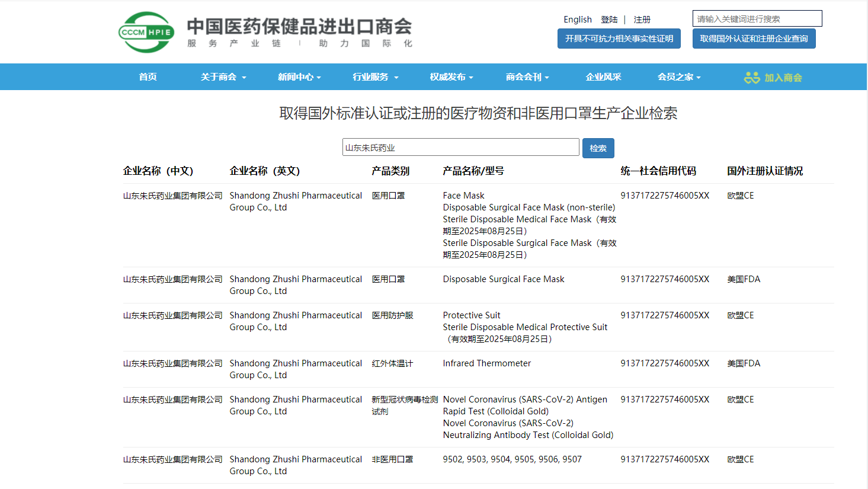Image resolution: width=868 pixels, height=489 pixels.
Task: Click the Infrared Thermometer product cell
Action: tap(487, 363)
